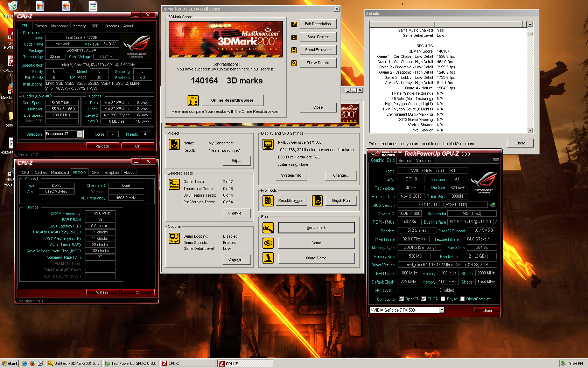Switch to Caches tab in top CPU-Z
The image size is (588, 368).
pyautogui.click(x=40, y=26)
